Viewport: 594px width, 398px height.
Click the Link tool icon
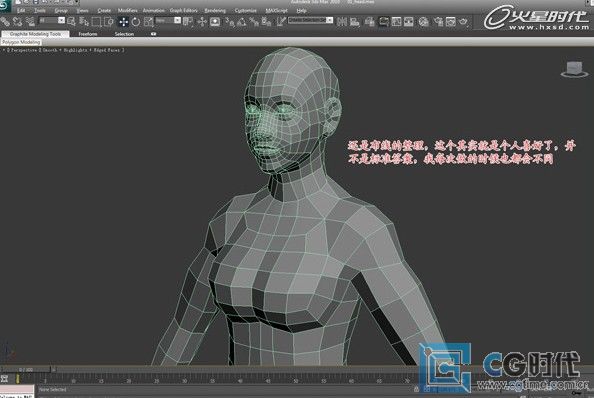[x=5, y=22]
